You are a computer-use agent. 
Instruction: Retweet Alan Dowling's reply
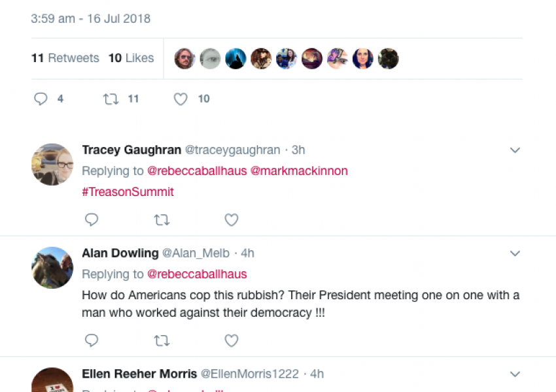(x=161, y=340)
